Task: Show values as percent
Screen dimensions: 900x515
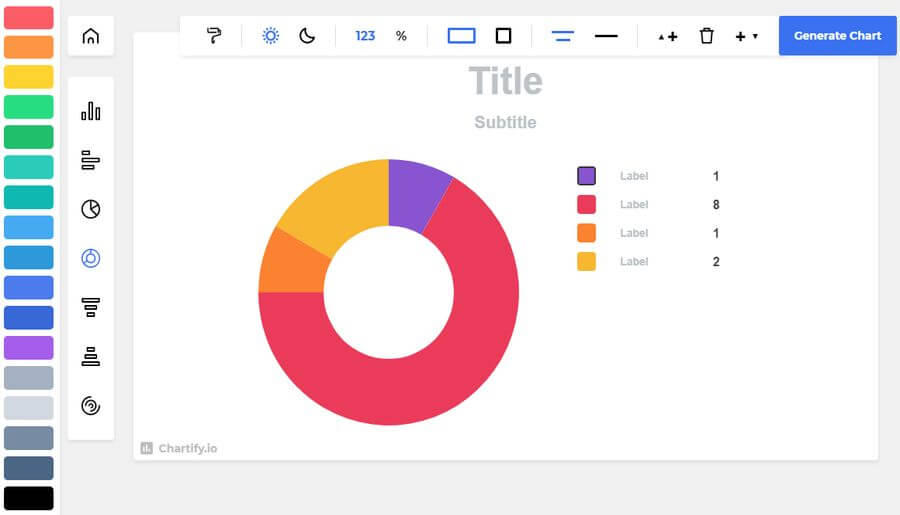Action: [x=401, y=36]
